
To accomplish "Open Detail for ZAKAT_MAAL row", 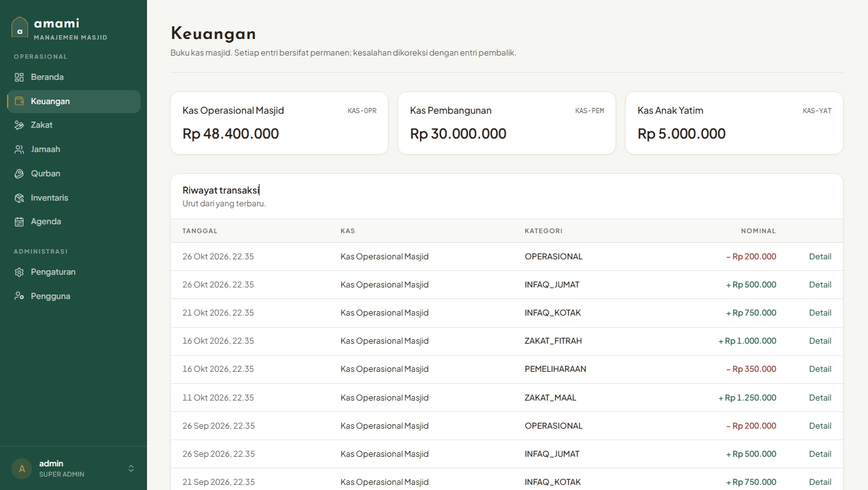I will coord(820,398).
